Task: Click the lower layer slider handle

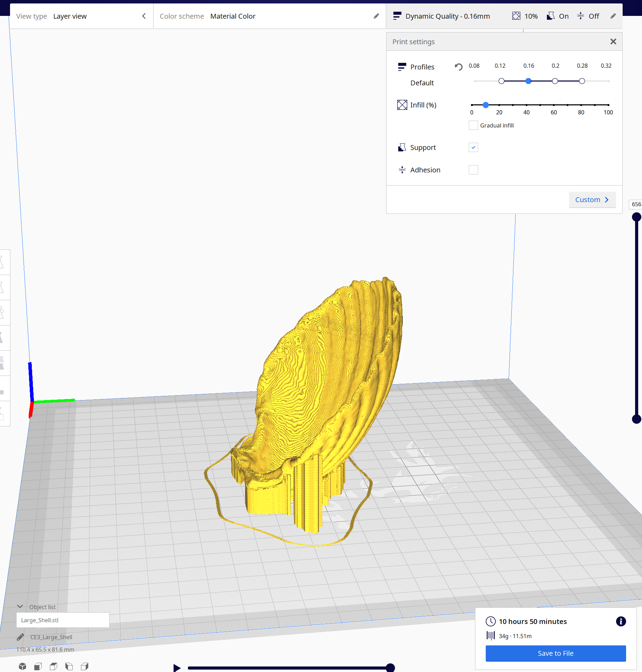Action: (x=636, y=419)
